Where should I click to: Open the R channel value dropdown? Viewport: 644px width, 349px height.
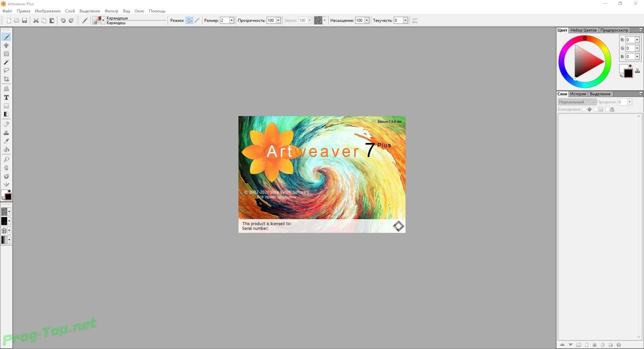pos(637,40)
